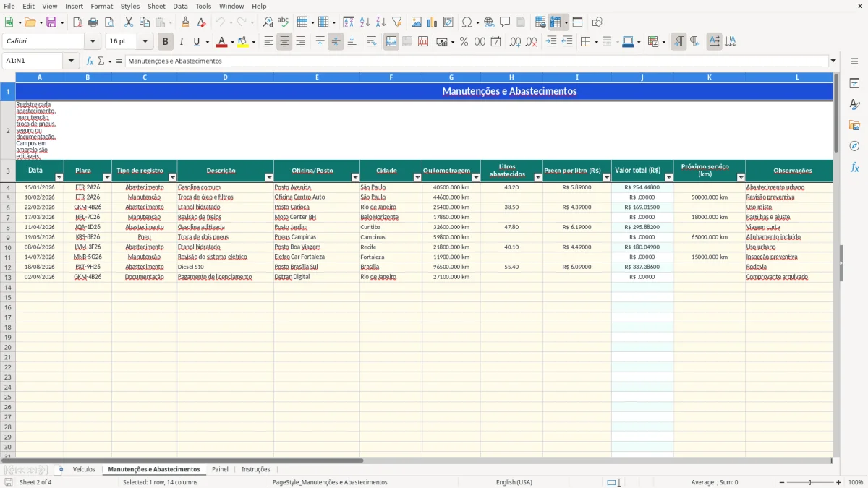The width and height of the screenshot is (868, 488).
Task: Increase indent icon
Action: point(551,42)
